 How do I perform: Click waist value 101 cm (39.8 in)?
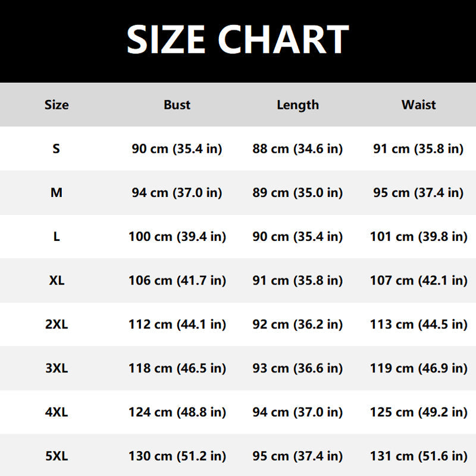pyautogui.click(x=418, y=236)
